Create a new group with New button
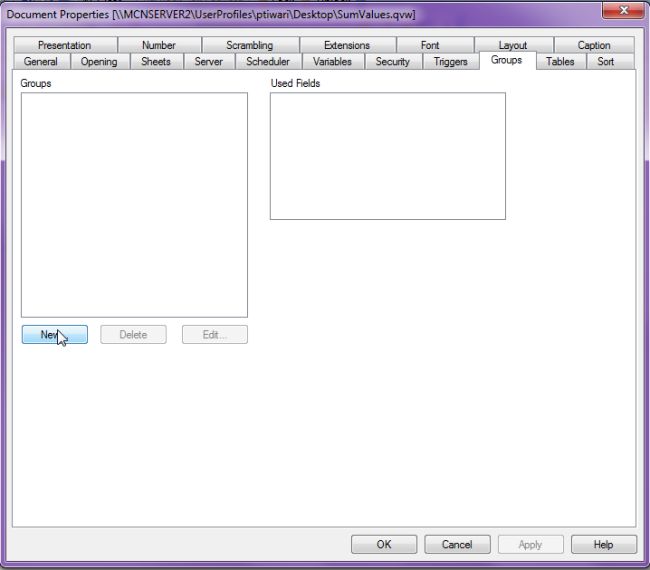The image size is (650, 570). (55, 335)
